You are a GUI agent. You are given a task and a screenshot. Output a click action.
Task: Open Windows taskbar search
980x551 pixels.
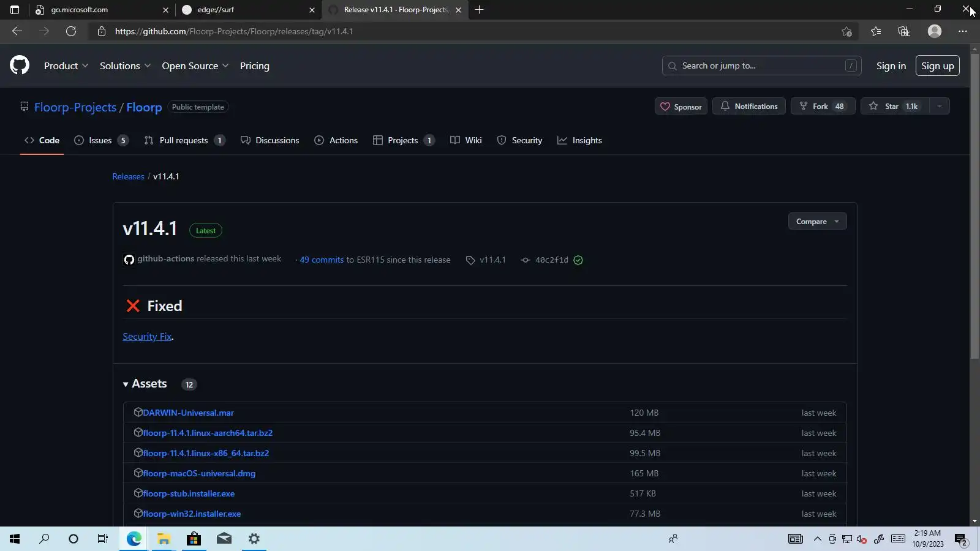(x=44, y=539)
